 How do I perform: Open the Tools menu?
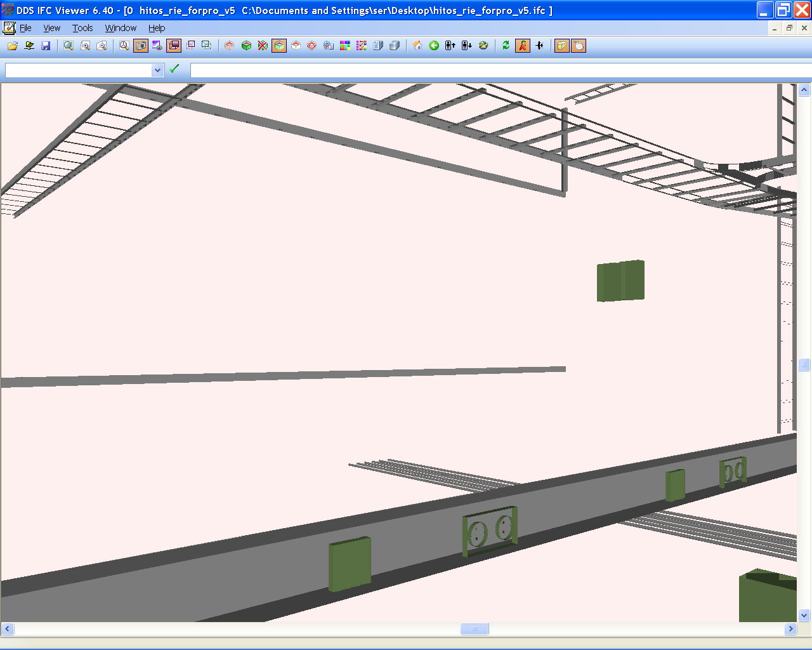pos(82,28)
